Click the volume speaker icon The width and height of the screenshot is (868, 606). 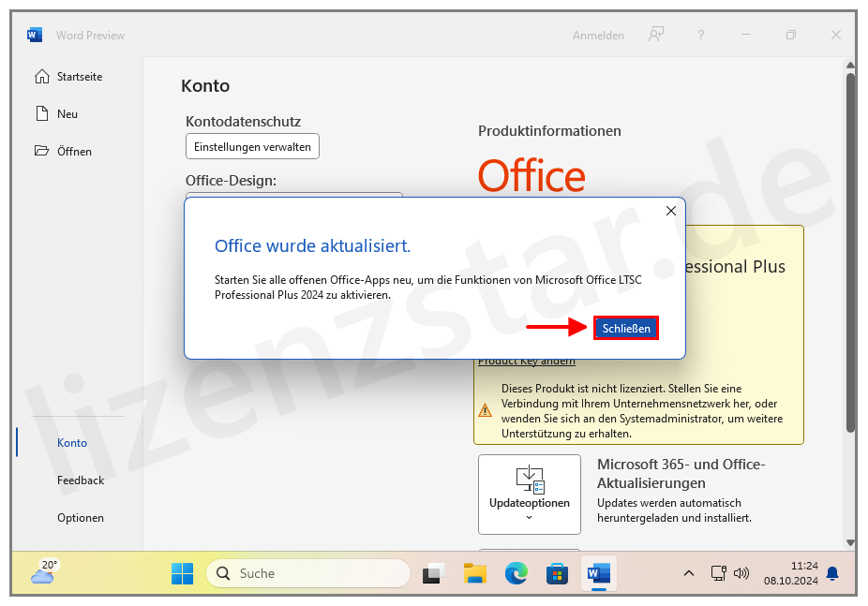coord(741,573)
